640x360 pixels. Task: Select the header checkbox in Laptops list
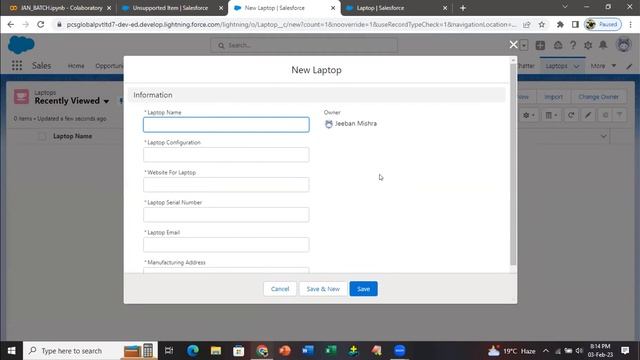pos(42,136)
